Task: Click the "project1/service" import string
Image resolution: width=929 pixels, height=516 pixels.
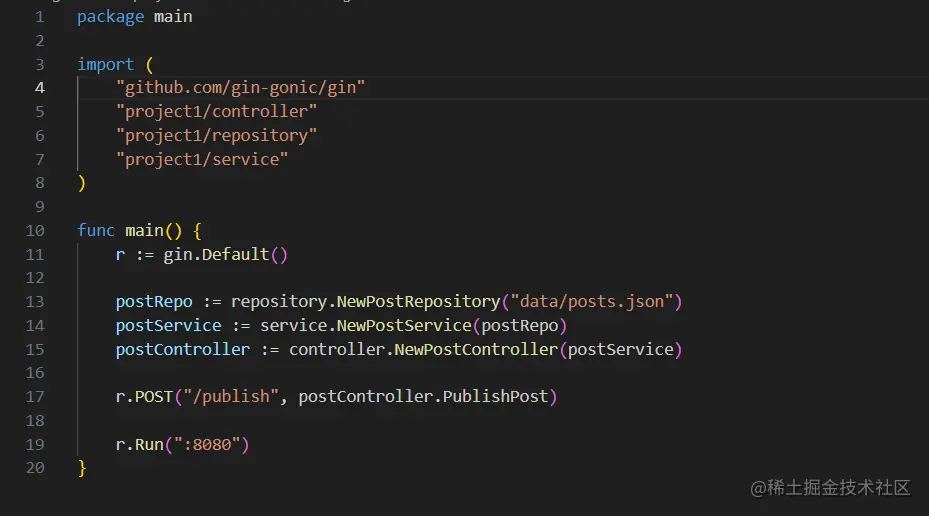Action: (x=202, y=159)
